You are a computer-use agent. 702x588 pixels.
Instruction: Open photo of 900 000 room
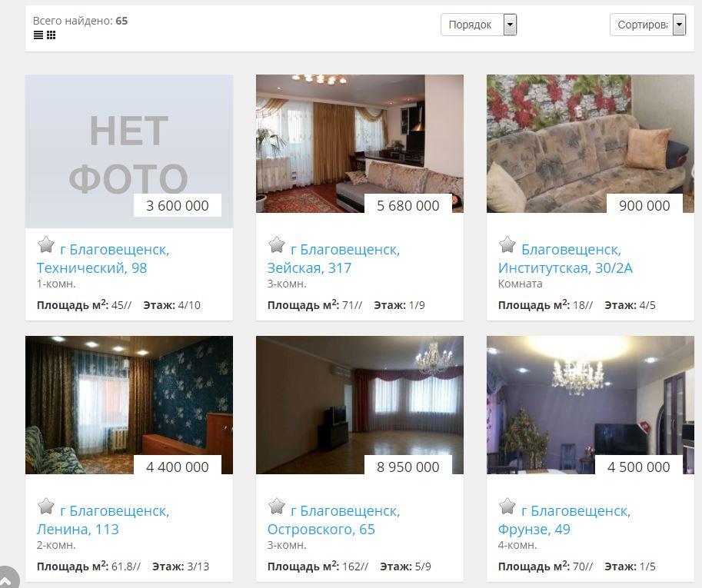click(x=590, y=144)
